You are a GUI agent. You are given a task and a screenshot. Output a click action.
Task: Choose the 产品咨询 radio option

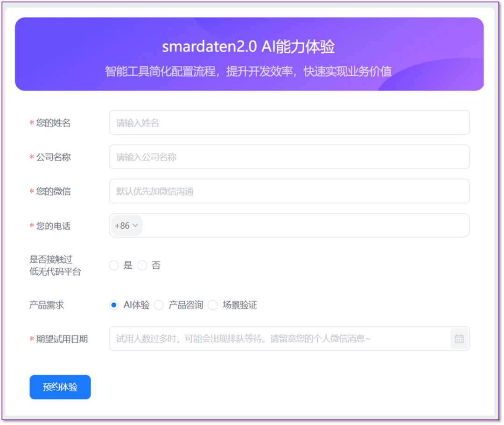tap(159, 305)
